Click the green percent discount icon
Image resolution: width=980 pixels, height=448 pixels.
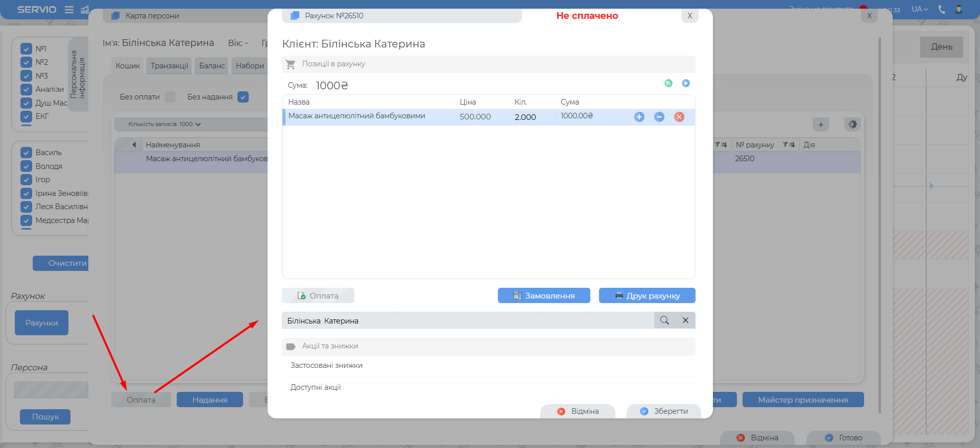(668, 83)
